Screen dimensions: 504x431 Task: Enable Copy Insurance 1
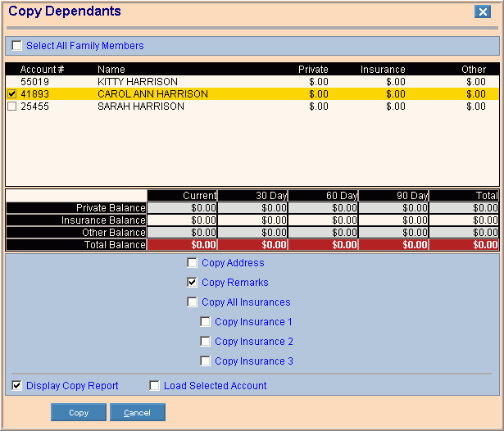click(x=206, y=322)
